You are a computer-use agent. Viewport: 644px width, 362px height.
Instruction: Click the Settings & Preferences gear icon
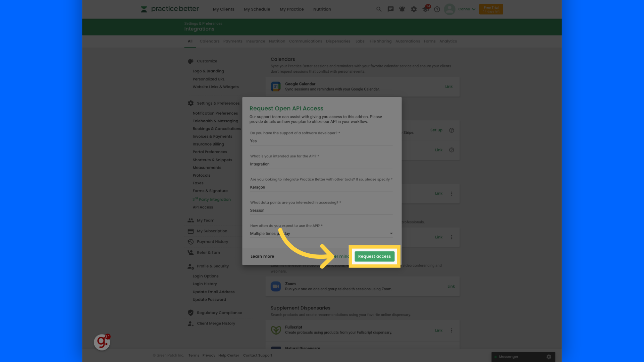[x=191, y=103]
